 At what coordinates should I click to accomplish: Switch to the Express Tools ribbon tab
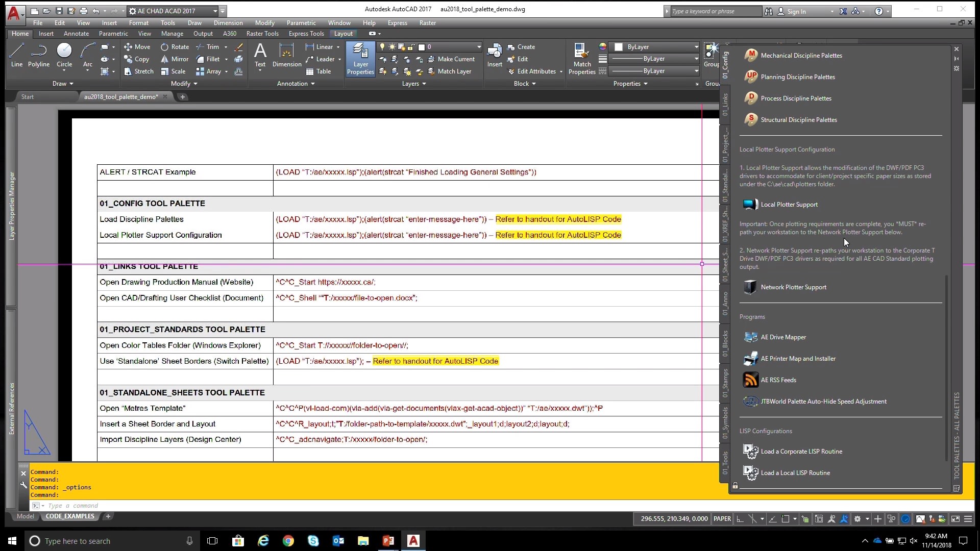(x=306, y=34)
